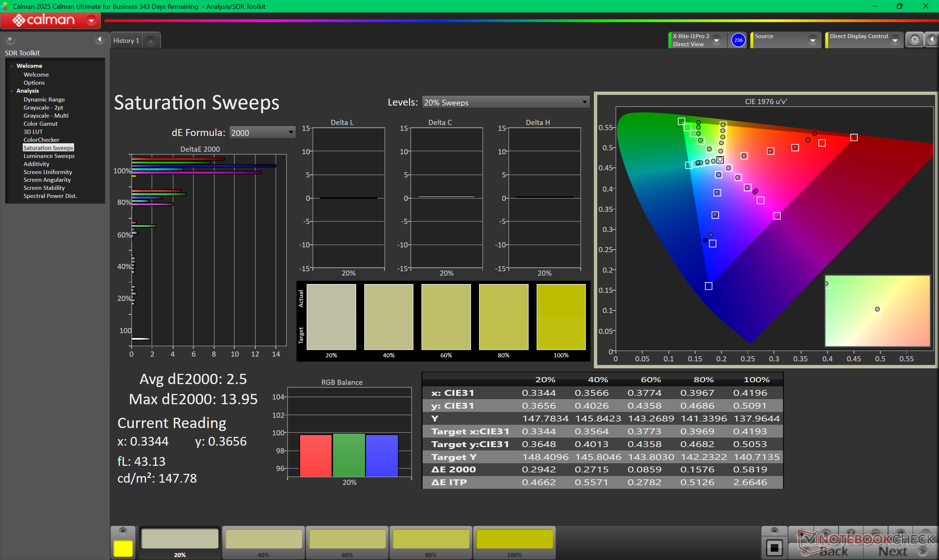Open the Levels 20% Sweeps dropdown
This screenshot has height=560, width=939.
coord(505,102)
